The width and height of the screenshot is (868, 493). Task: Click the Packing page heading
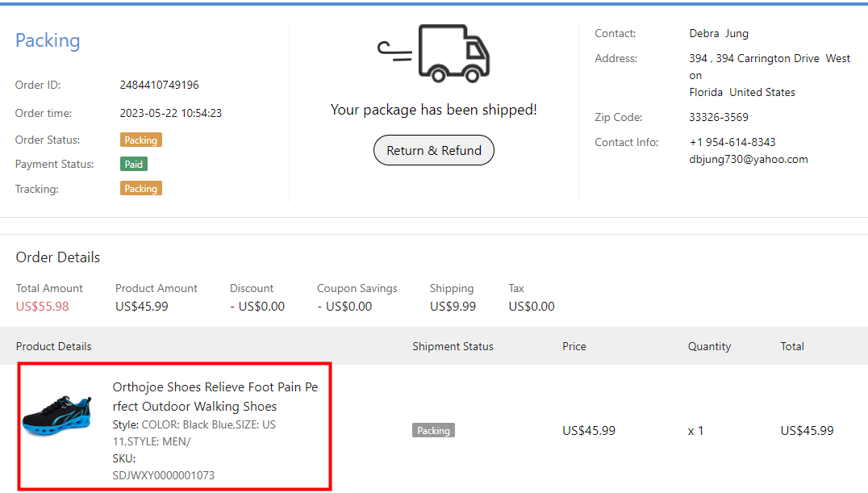coord(48,40)
